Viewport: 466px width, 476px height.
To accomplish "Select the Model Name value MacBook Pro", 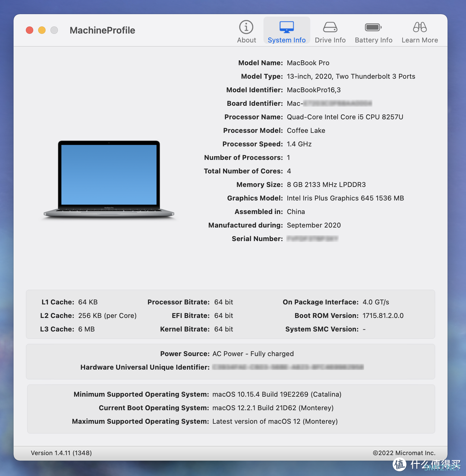I will [x=308, y=63].
